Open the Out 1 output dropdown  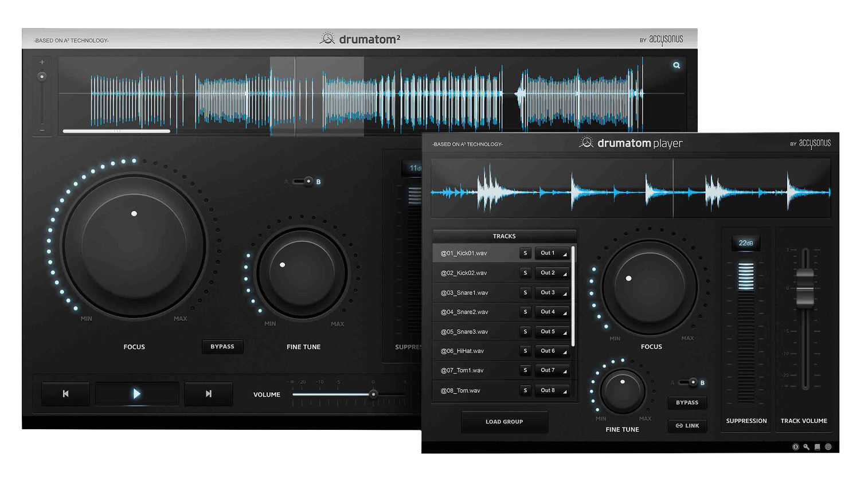552,253
